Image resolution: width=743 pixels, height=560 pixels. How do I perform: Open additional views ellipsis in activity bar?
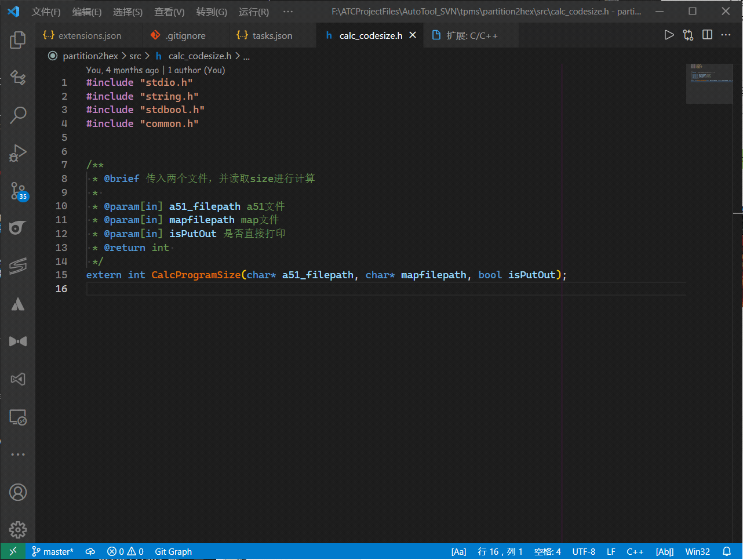(x=18, y=454)
